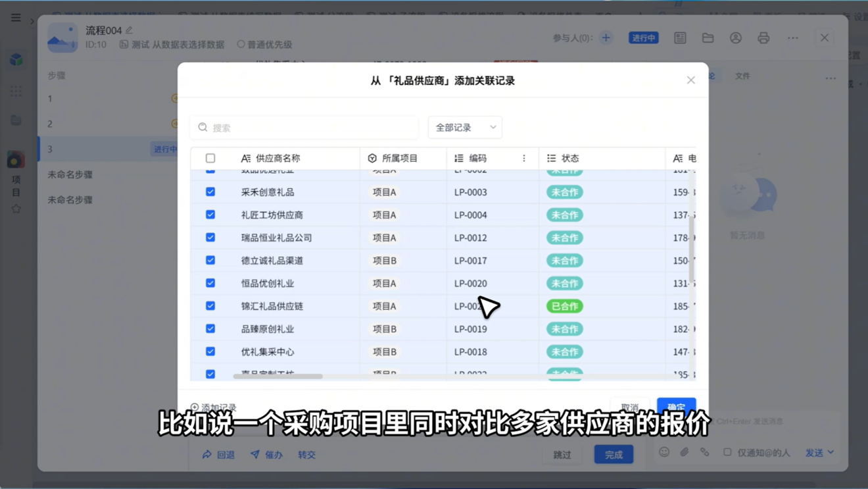The width and height of the screenshot is (868, 489).
Task: Uncheck the 恒品优创礼业 row checkbox
Action: pos(210,283)
